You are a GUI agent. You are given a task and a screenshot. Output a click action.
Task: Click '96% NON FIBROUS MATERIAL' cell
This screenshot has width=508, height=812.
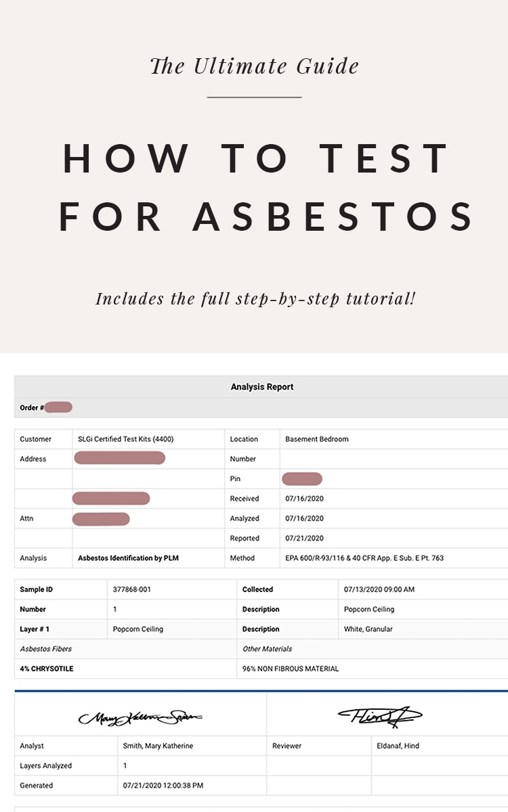point(291,669)
